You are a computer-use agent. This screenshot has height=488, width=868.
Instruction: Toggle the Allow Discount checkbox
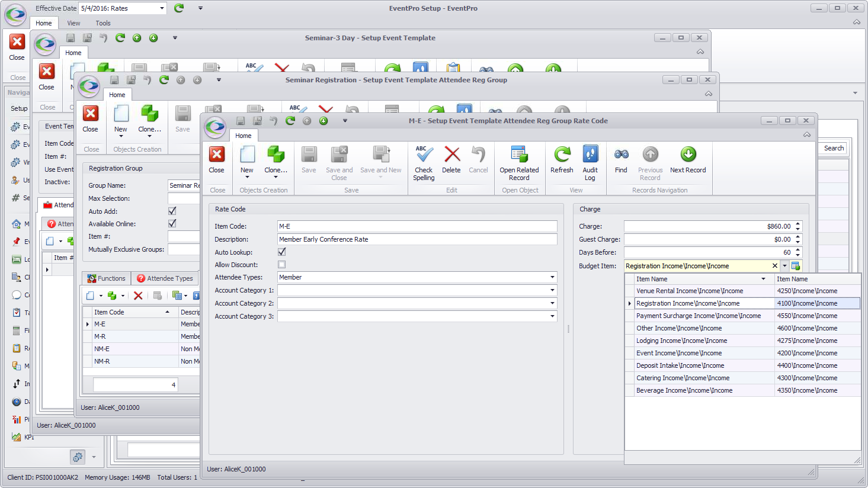[281, 265]
